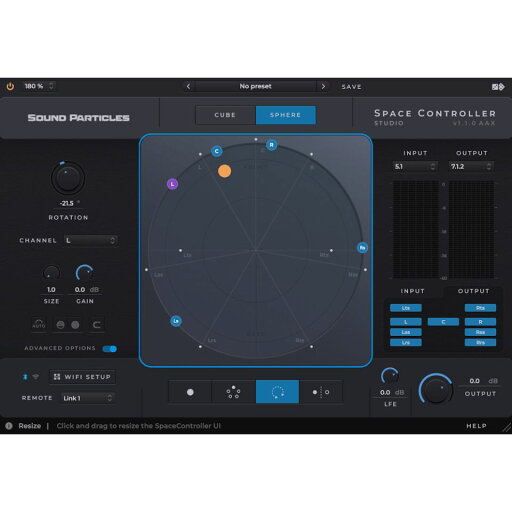Toggle the Lrs output channel
This screenshot has width=512, height=512.
click(x=406, y=342)
